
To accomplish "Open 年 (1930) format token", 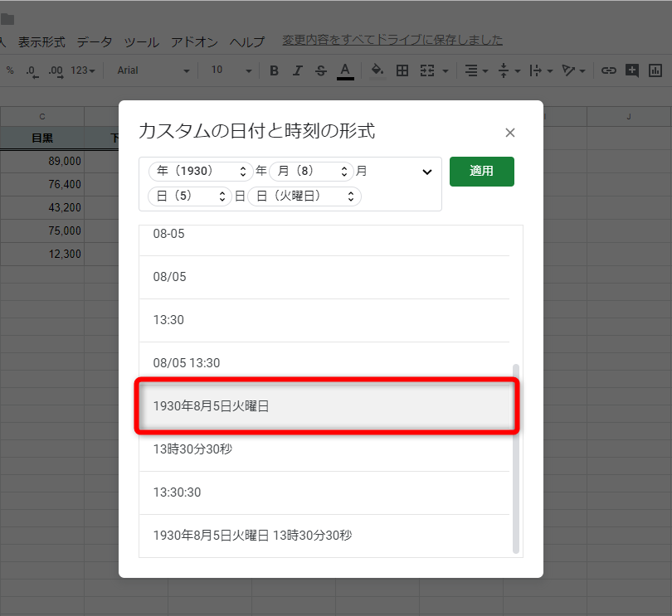I will [x=201, y=171].
